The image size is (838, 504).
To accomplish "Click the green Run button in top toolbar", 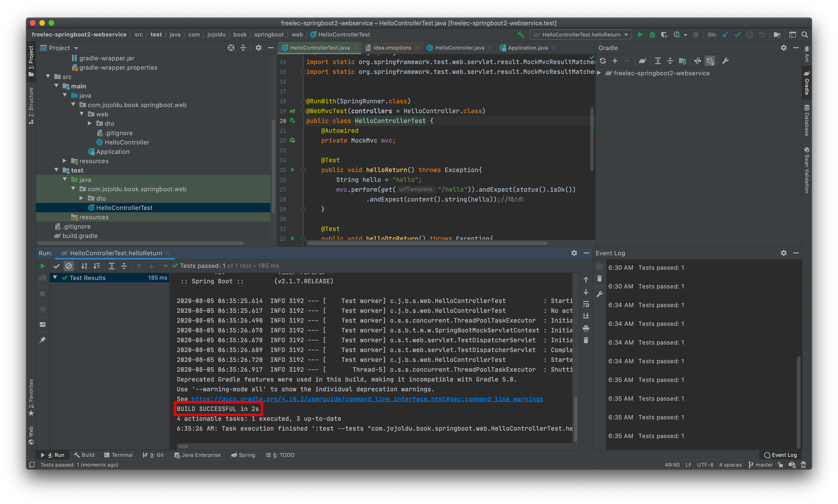I will pyautogui.click(x=640, y=35).
